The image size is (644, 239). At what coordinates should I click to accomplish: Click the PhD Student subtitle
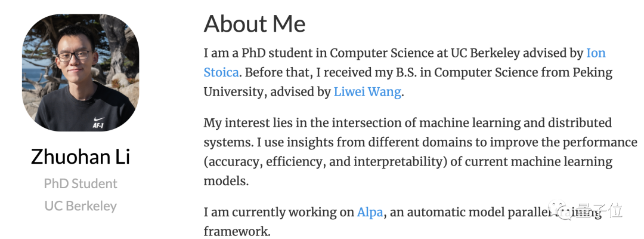(x=80, y=183)
